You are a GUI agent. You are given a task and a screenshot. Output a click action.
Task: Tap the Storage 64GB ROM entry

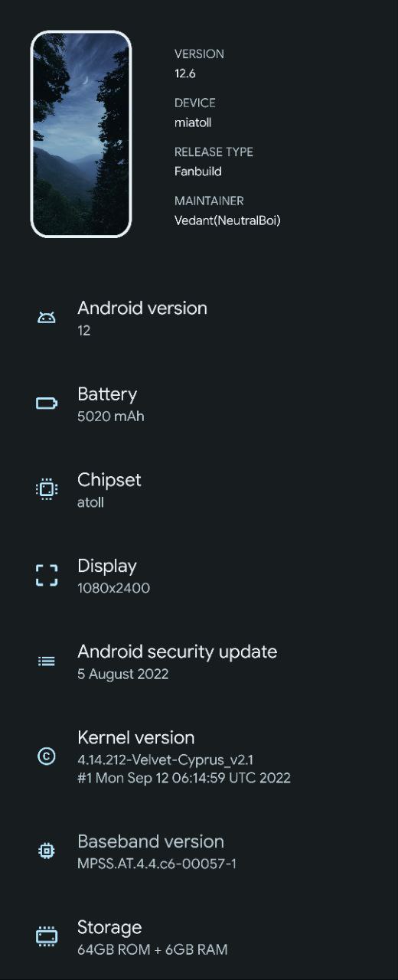199,937
